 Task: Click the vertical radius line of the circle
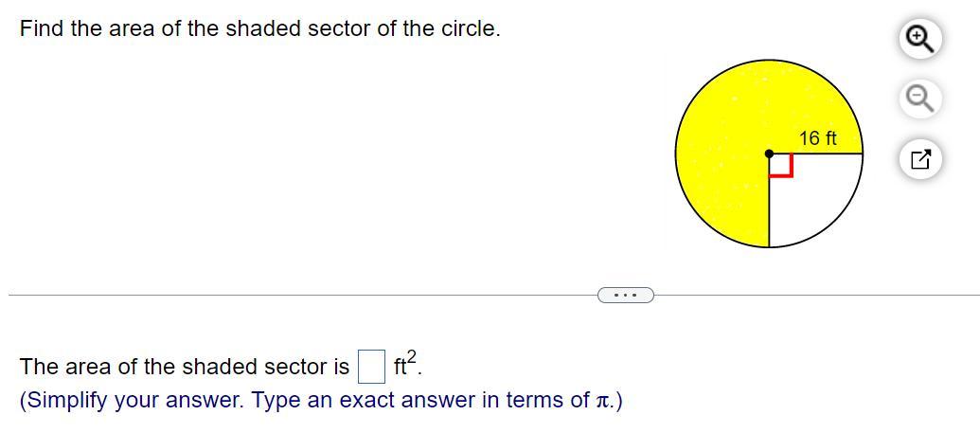pyautogui.click(x=769, y=208)
